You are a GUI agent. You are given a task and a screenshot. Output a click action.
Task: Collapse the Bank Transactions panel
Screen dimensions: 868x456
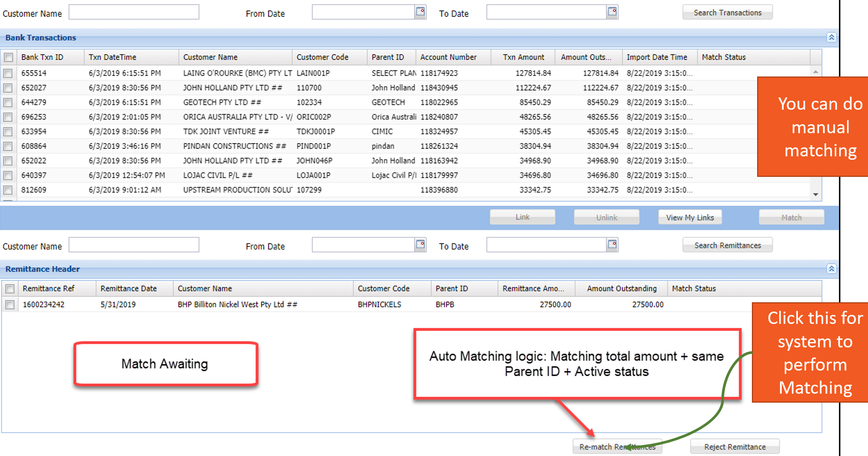click(831, 37)
